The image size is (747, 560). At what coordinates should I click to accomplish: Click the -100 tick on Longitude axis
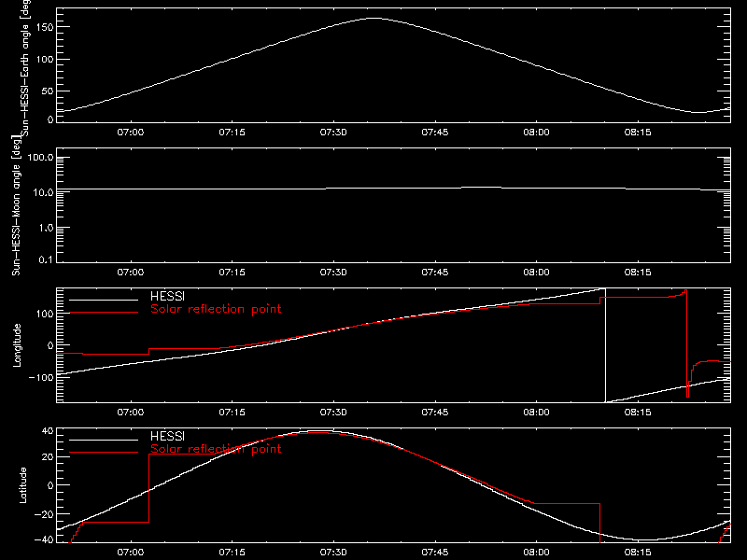point(41,377)
